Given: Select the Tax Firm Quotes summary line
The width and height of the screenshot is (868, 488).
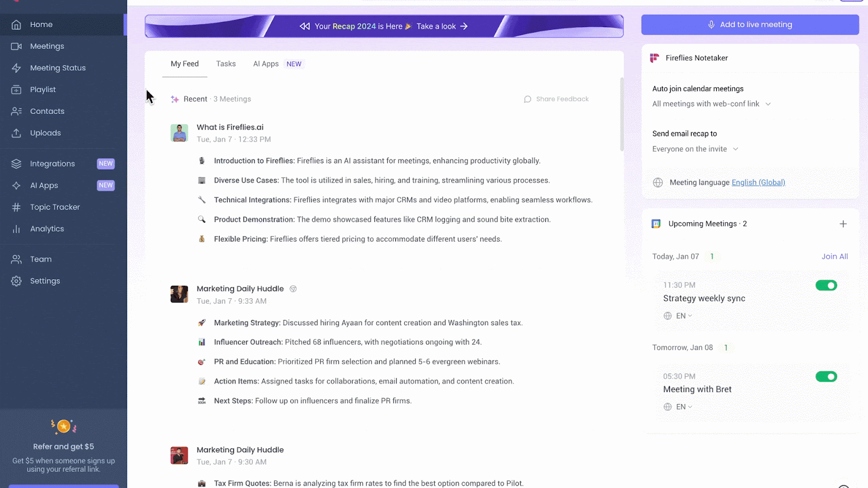Looking at the screenshot, I should click(x=369, y=484).
